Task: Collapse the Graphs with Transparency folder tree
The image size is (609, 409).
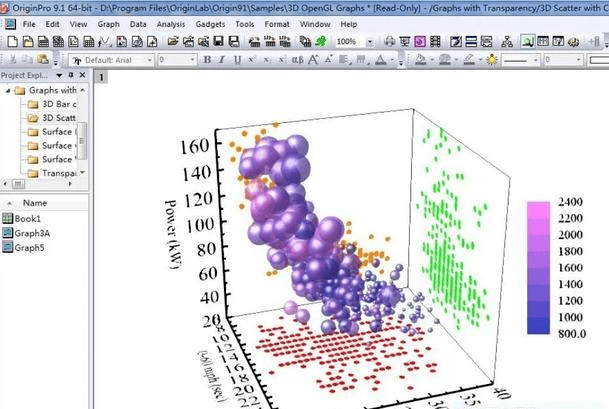Action: (x=8, y=91)
